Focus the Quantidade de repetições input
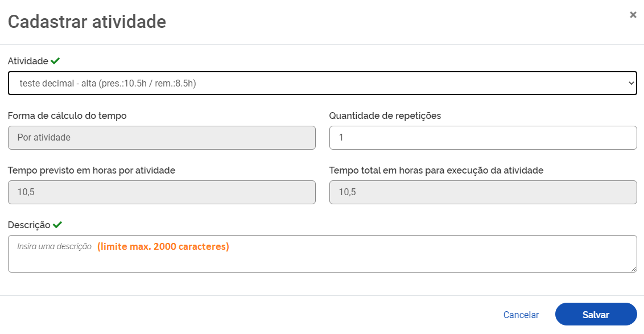644x334 pixels. [482, 138]
